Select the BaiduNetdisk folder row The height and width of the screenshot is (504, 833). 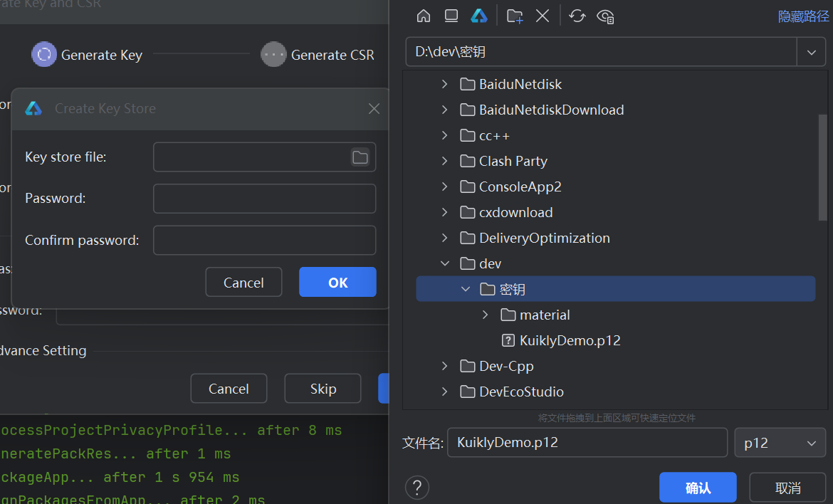pyautogui.click(x=616, y=84)
